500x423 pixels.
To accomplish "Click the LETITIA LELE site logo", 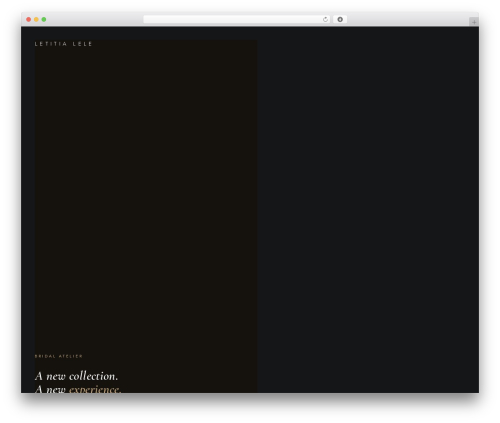I will [63, 44].
